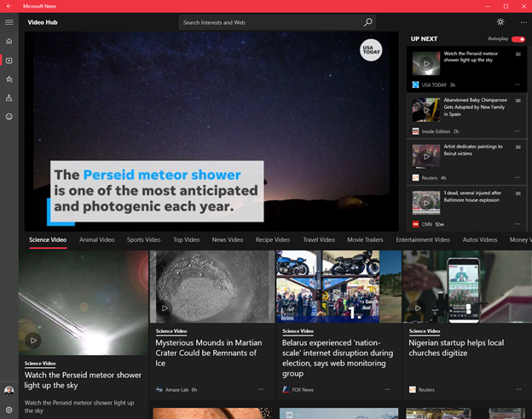Image resolution: width=532 pixels, height=419 pixels.
Task: Click Belarus motorcycles thumbnail image
Action: tap(338, 286)
